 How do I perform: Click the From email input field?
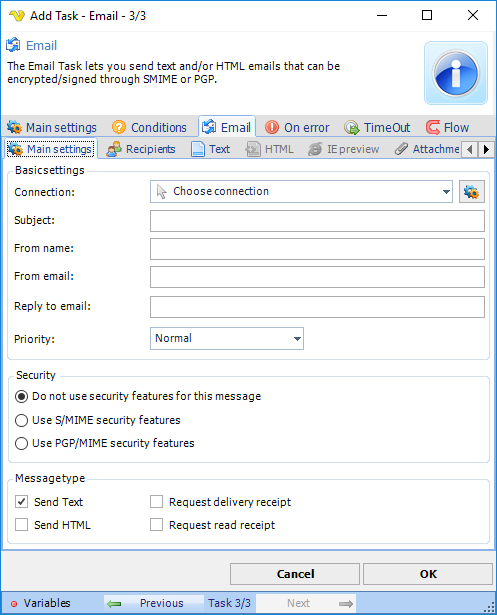tap(317, 277)
